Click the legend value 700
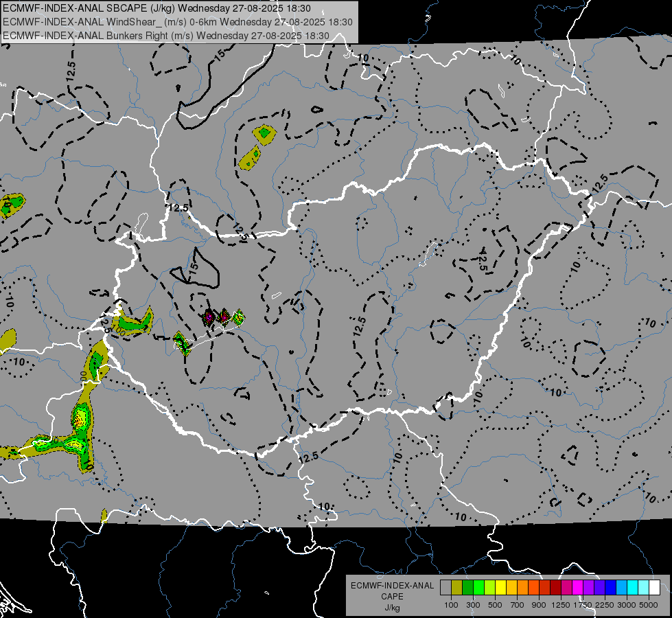 (518, 605)
